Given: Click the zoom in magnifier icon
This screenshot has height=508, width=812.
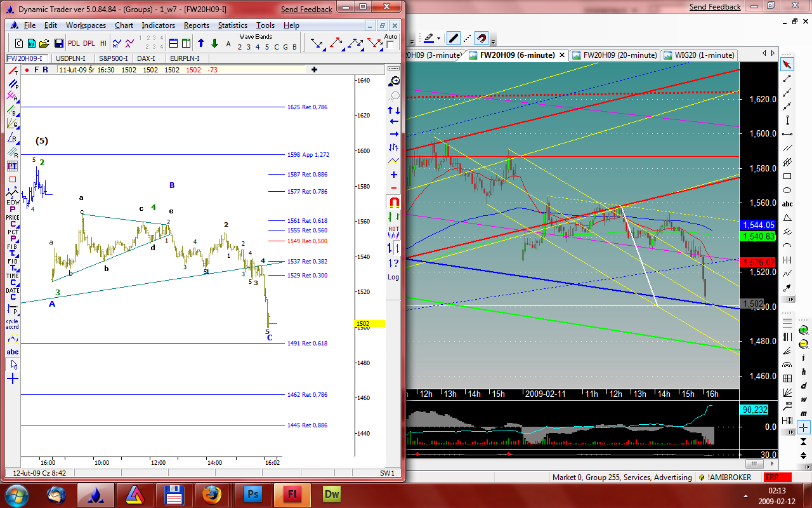Looking at the screenshot, I should coord(395,81).
